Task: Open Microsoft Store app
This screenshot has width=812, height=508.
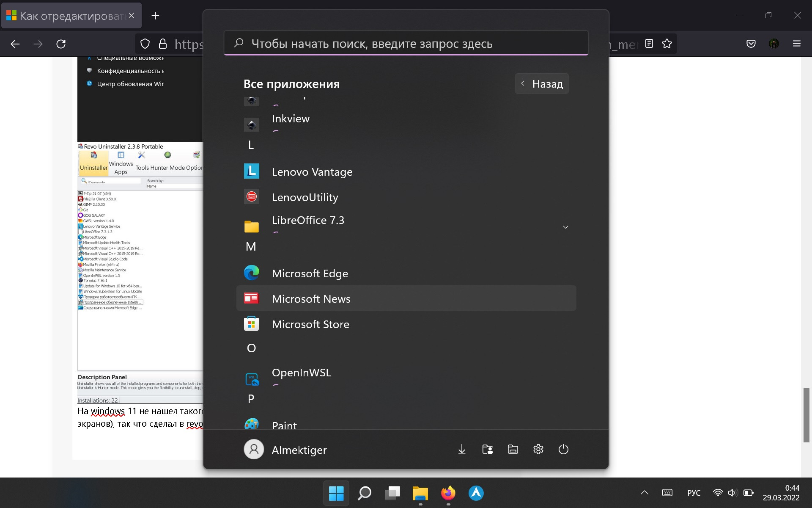Action: click(x=406, y=324)
